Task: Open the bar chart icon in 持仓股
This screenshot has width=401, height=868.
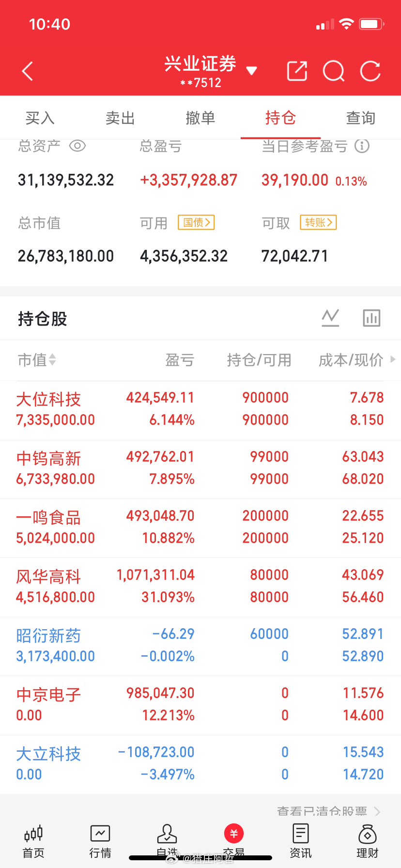Action: [x=371, y=318]
